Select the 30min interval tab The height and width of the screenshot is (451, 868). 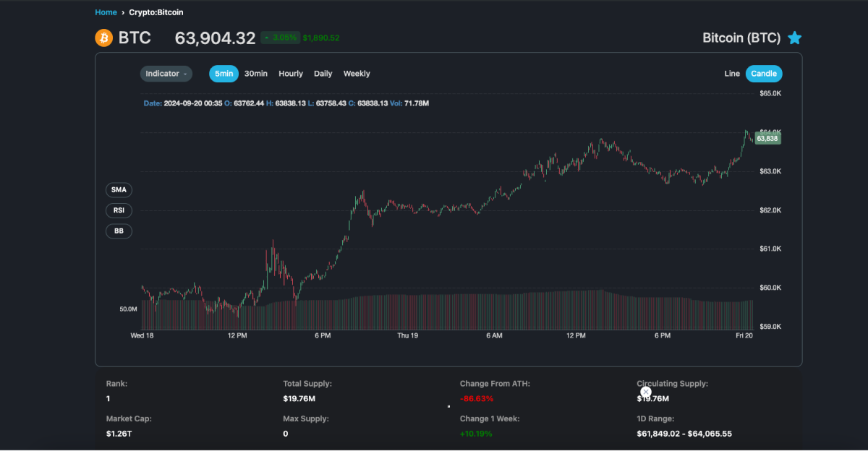click(256, 73)
